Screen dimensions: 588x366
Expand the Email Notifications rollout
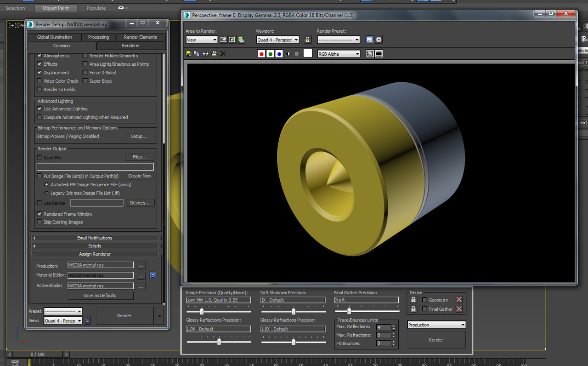point(95,237)
